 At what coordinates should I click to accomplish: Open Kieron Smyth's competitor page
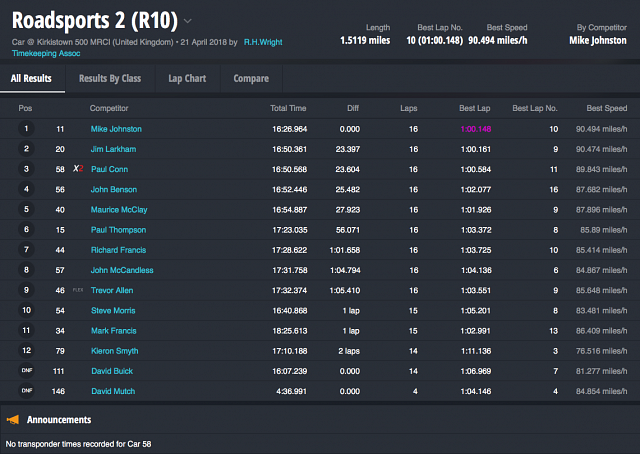[114, 350]
